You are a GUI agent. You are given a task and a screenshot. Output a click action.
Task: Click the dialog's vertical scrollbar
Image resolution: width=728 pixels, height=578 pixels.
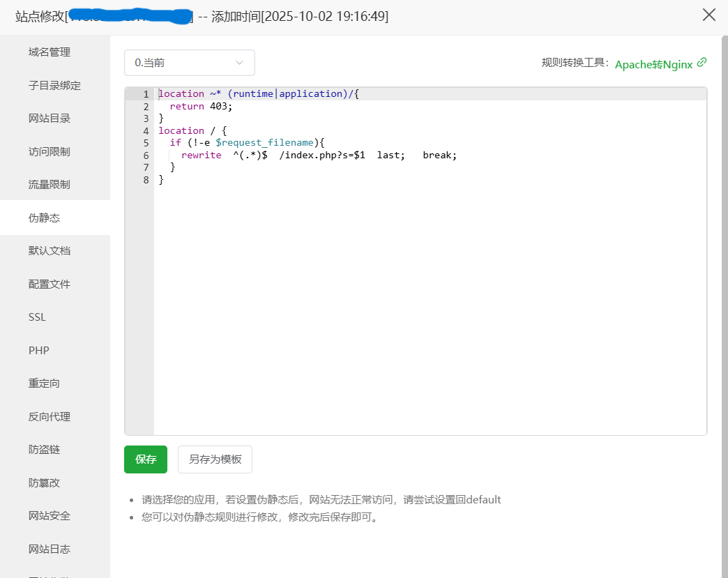(x=724, y=279)
